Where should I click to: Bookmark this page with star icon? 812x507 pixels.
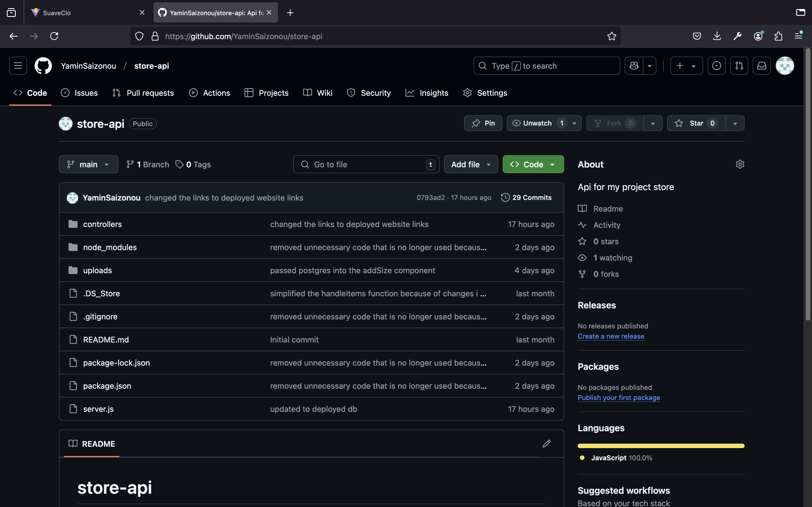(x=611, y=36)
